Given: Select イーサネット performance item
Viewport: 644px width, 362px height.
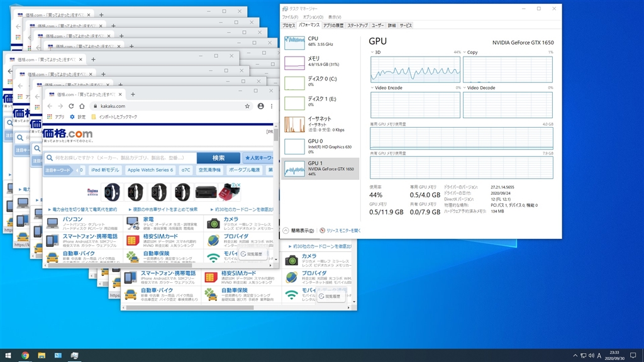Looking at the screenshot, I should 320,124.
